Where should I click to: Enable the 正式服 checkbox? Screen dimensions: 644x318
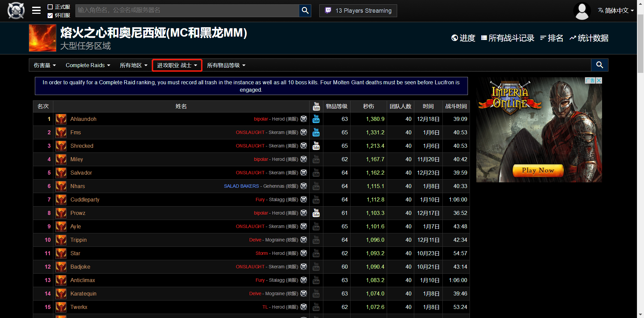(50, 7)
